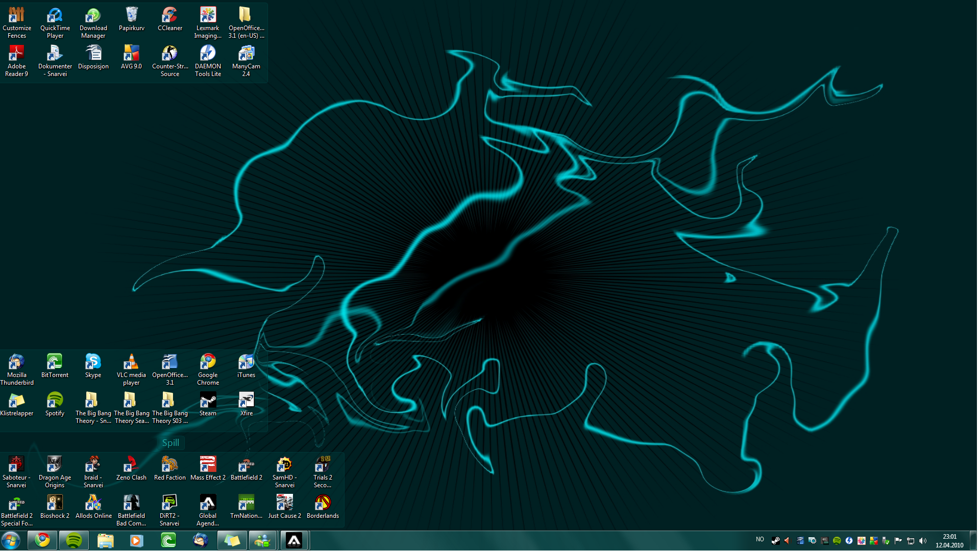Open DAEMON Tools Lite desktop icon
Viewport: 980px width, 551px height.
pos(208,61)
